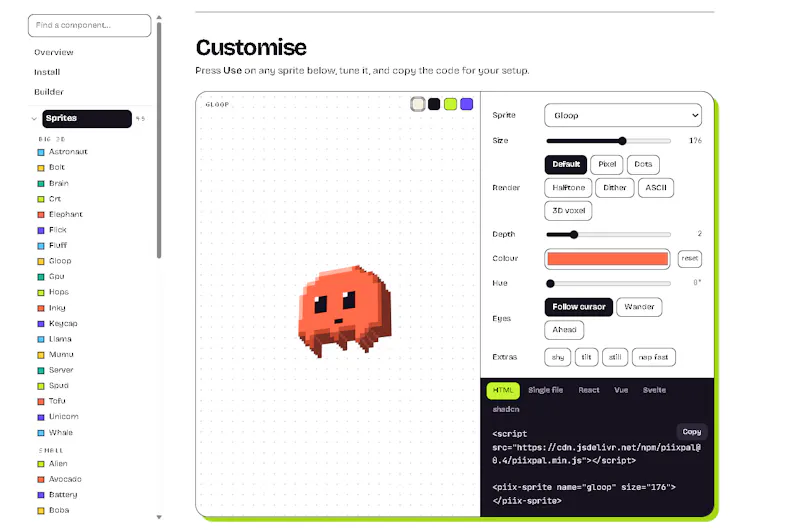
Task: Open the Builder page link
Action: 49,92
